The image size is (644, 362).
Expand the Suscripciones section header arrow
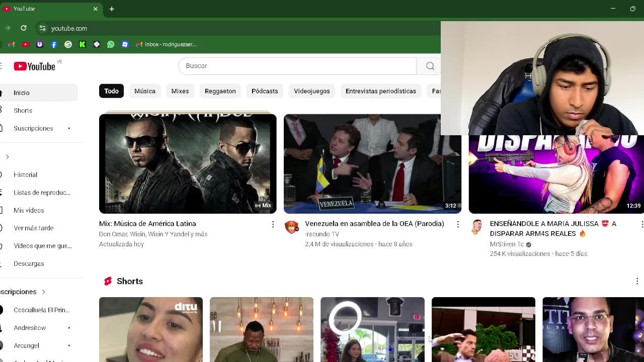tap(43, 292)
